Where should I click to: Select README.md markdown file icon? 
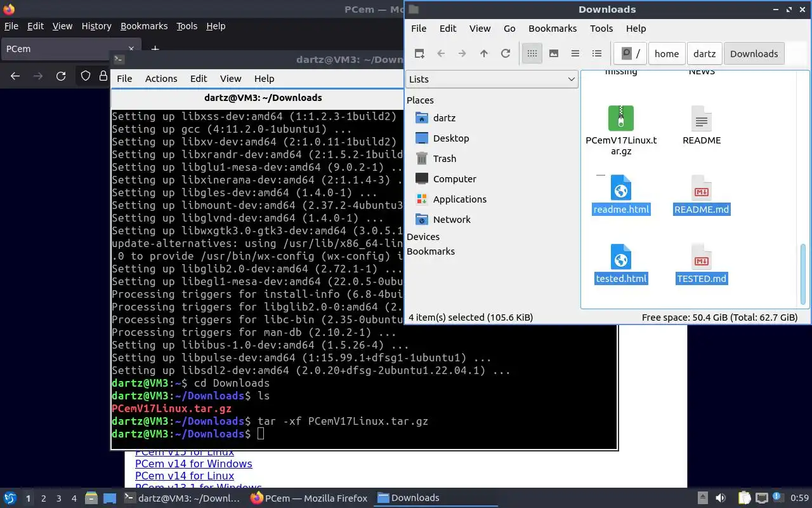tap(701, 188)
